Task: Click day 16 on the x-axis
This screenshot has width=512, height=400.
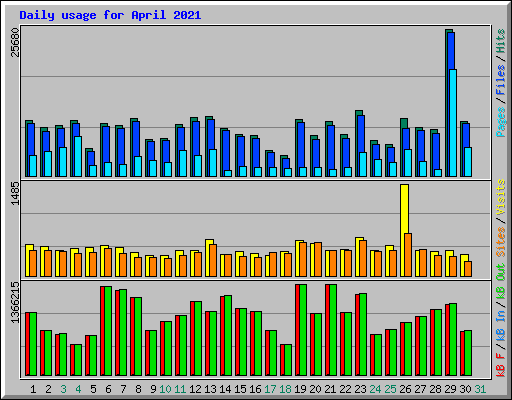Action: coord(255,389)
